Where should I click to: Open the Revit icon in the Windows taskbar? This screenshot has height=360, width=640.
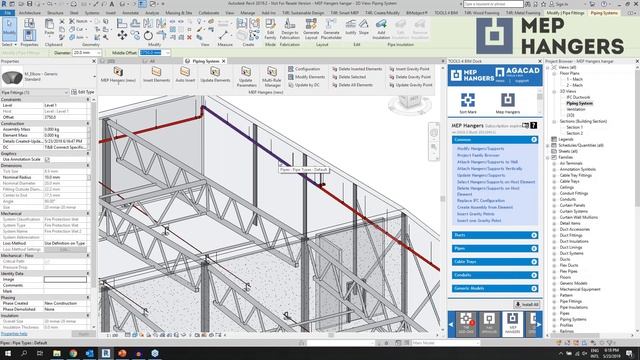[x=106, y=353]
